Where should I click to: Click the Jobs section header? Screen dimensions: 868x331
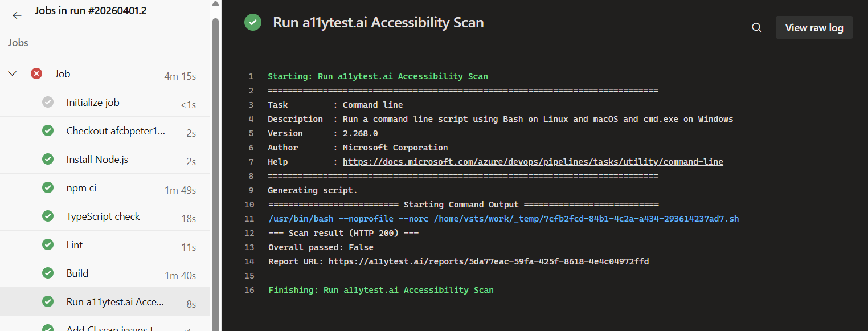pyautogui.click(x=17, y=42)
